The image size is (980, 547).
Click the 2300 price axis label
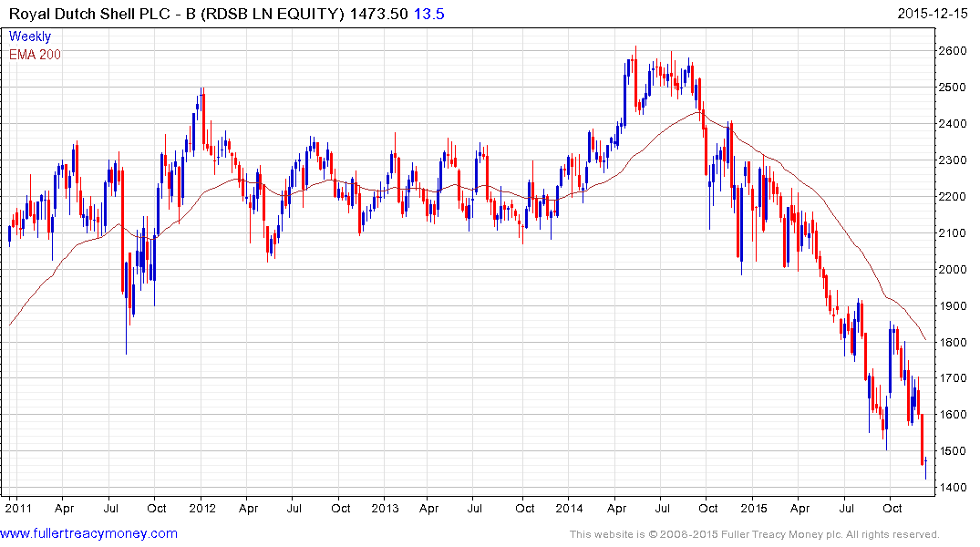(953, 160)
